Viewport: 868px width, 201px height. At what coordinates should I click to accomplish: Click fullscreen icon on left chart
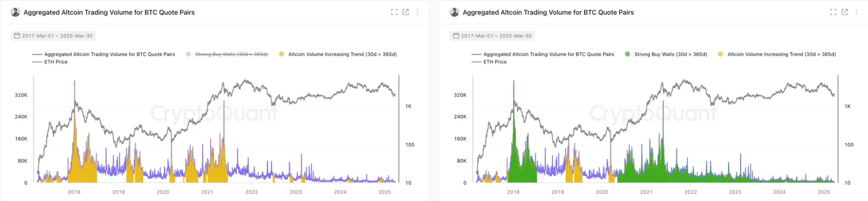pyautogui.click(x=394, y=12)
